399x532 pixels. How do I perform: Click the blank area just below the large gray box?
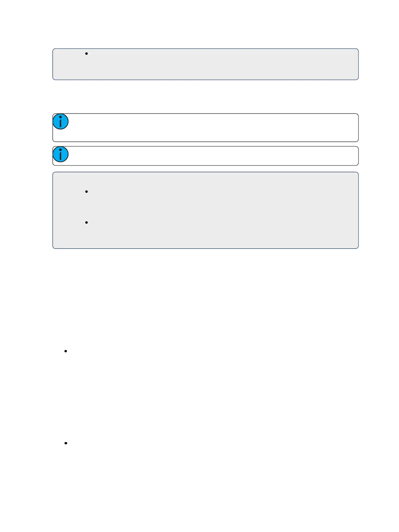pos(206,265)
